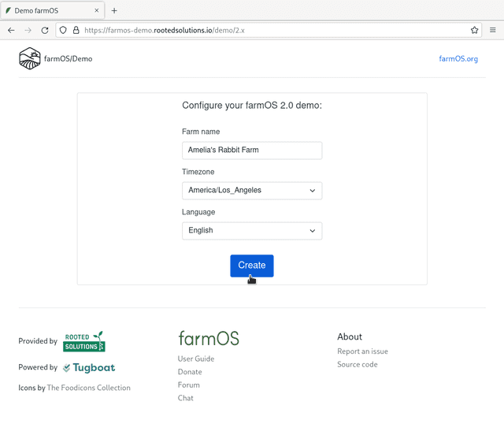Open the User Guide link
The image size is (504, 446).
(196, 359)
